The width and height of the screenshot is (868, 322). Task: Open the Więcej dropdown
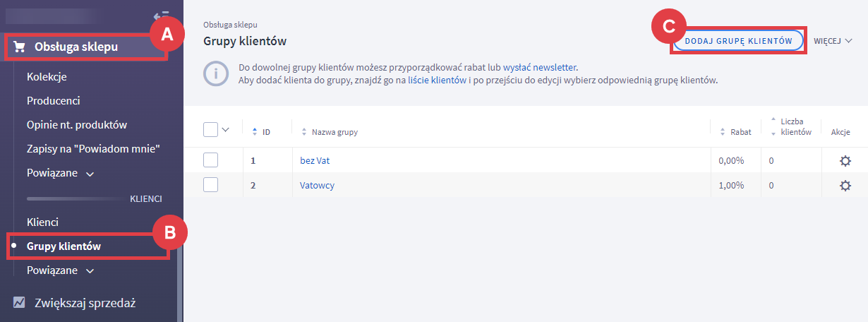click(833, 41)
